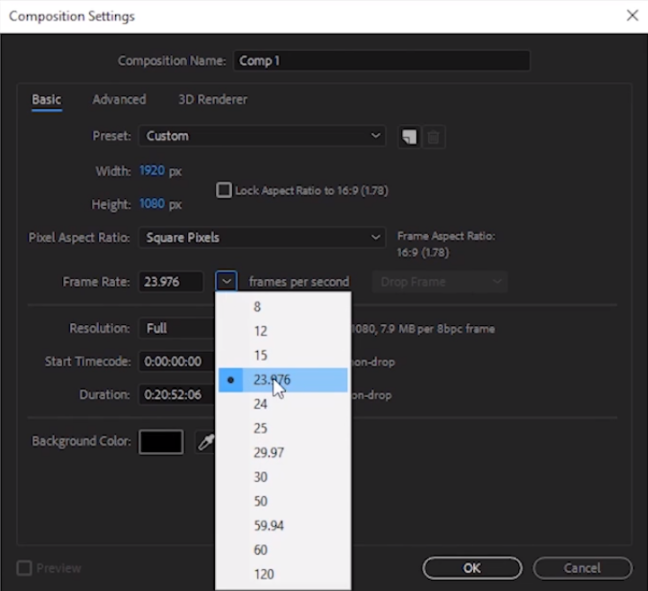Pick background color with the eyedropper
The image size is (648, 591).
click(205, 442)
